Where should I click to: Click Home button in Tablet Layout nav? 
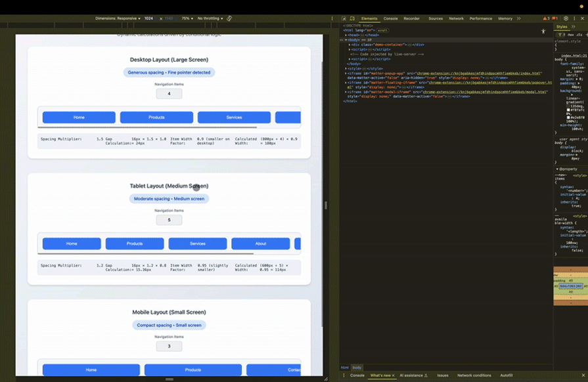[72, 244]
